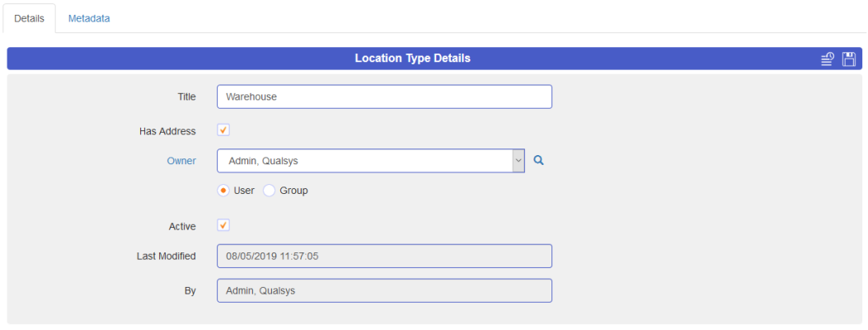Image resolution: width=868 pixels, height=330 pixels.
Task: Click the history icon in header bar
Action: 827,59
